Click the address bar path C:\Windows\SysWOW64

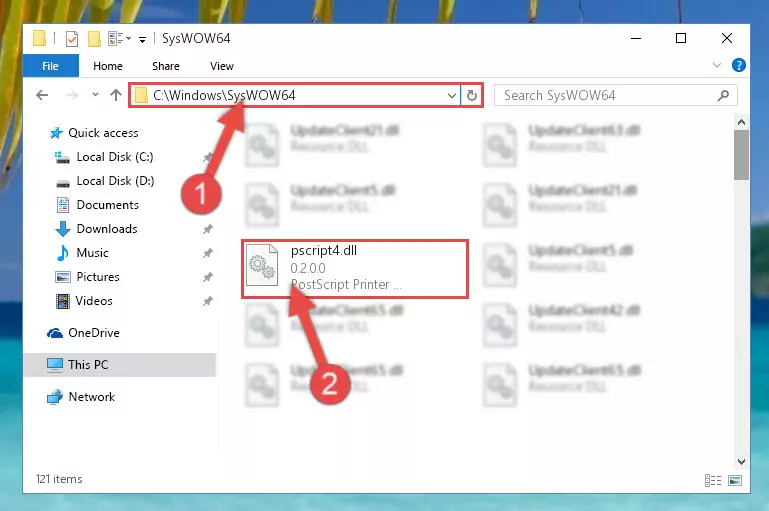224,95
